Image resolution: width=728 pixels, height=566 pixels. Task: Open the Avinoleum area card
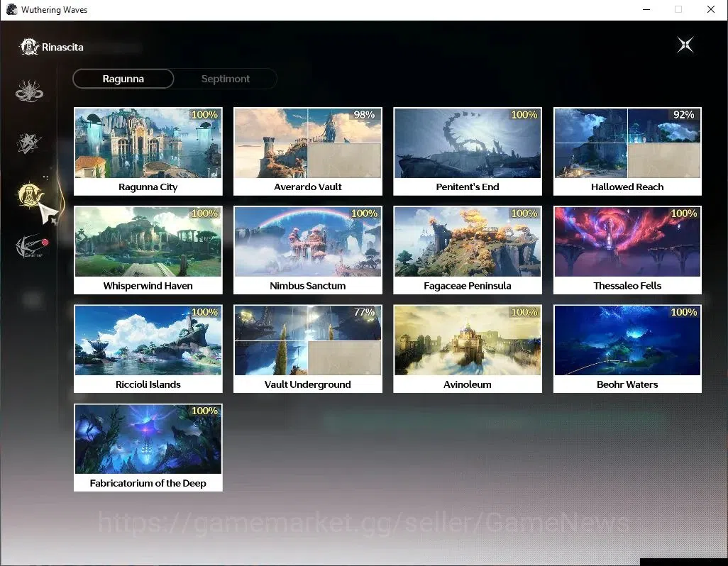[468, 349]
